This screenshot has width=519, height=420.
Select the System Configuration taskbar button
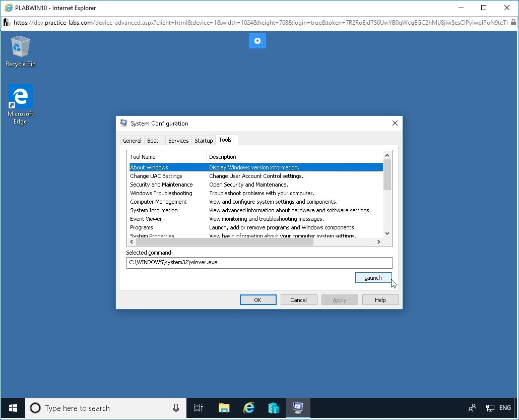point(298,408)
